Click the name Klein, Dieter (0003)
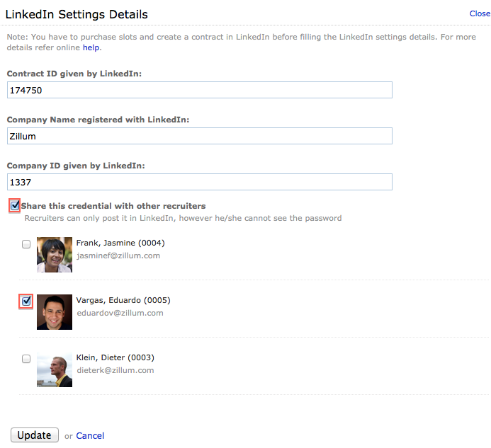This screenshot has height=448, width=491. [115, 357]
